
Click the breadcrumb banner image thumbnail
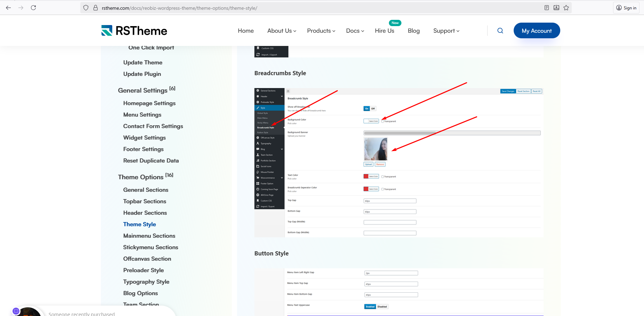click(375, 149)
